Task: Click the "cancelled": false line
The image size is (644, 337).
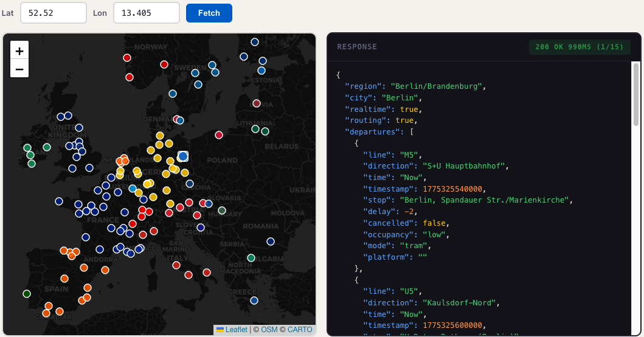Action: [x=406, y=223]
